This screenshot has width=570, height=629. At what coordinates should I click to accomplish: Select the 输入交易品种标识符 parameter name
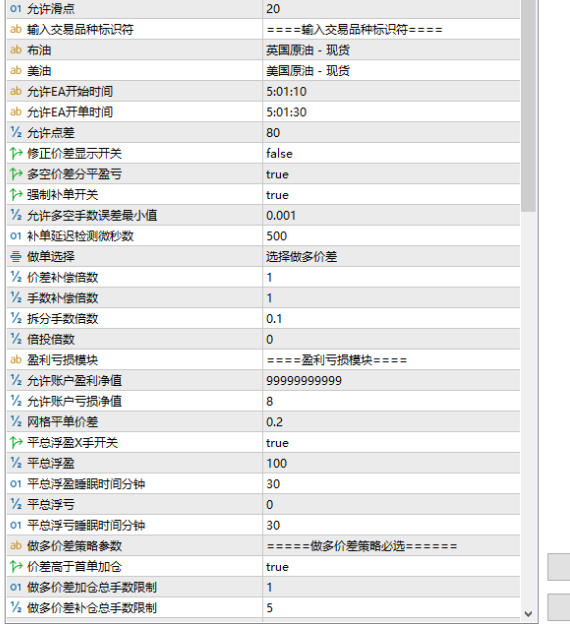tap(80, 29)
